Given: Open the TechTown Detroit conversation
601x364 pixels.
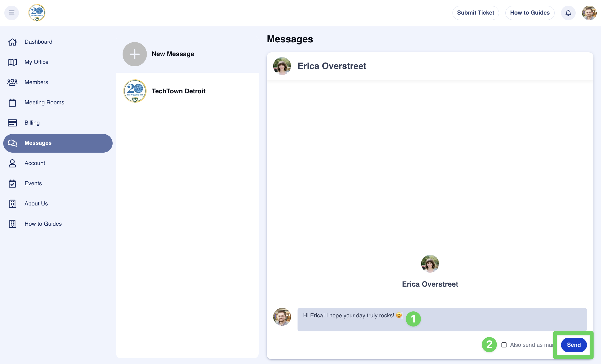Looking at the screenshot, I should (x=178, y=91).
